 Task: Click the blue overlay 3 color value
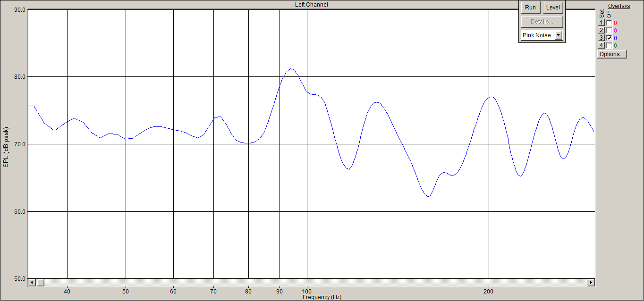(x=615, y=38)
